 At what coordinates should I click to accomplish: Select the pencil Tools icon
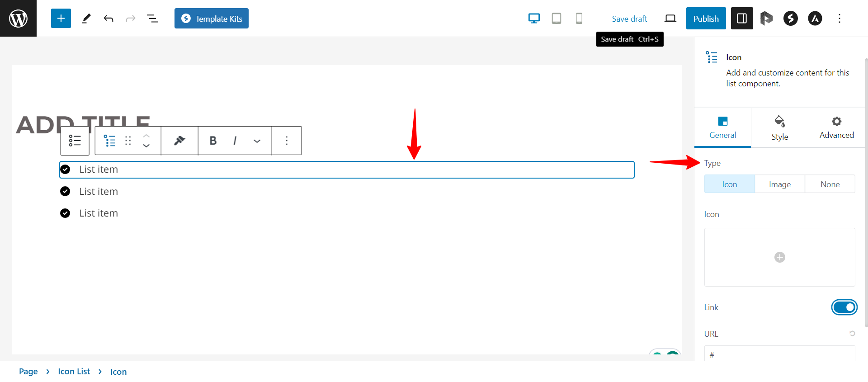pyautogui.click(x=86, y=19)
